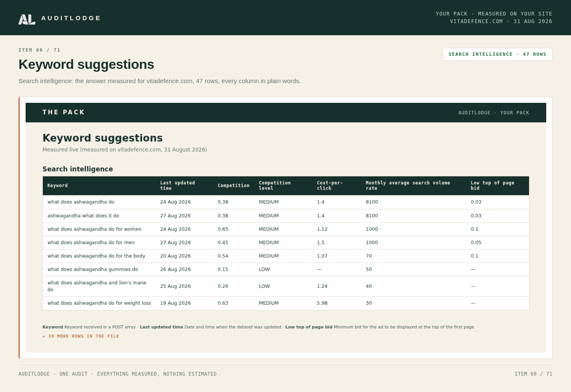Click the search volume value 50
The image size is (571, 392).
click(x=369, y=269)
